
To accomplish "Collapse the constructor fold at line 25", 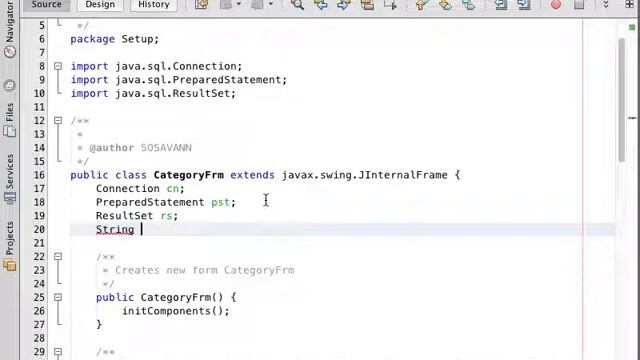I will click(58, 297).
